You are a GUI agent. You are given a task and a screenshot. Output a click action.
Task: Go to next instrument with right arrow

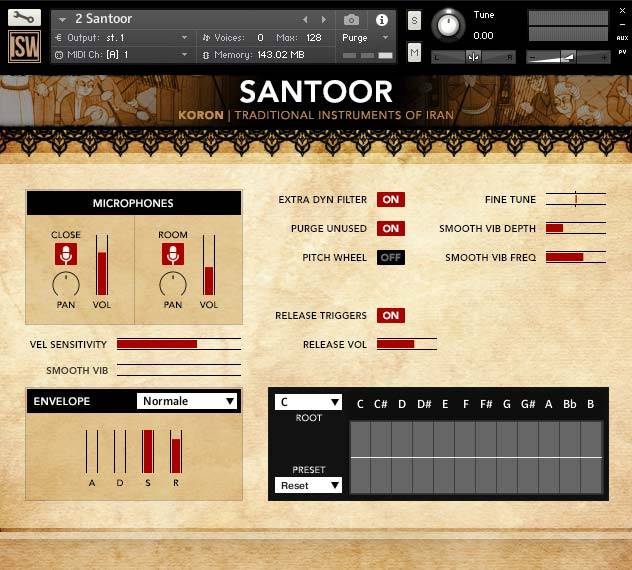(x=323, y=19)
